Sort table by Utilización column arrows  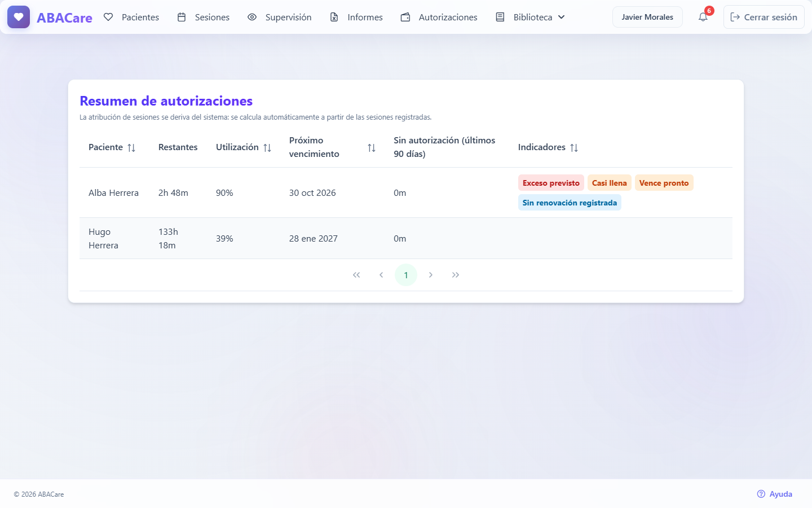point(267,147)
